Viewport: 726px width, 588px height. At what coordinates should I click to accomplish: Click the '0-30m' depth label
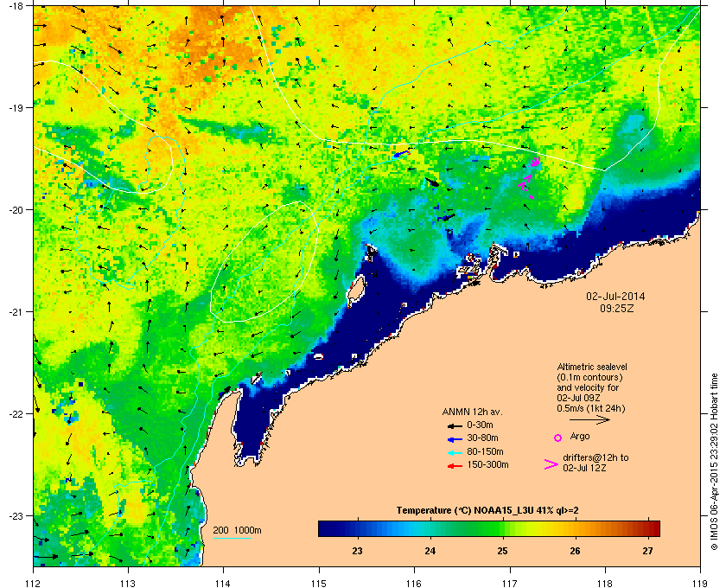coord(480,425)
